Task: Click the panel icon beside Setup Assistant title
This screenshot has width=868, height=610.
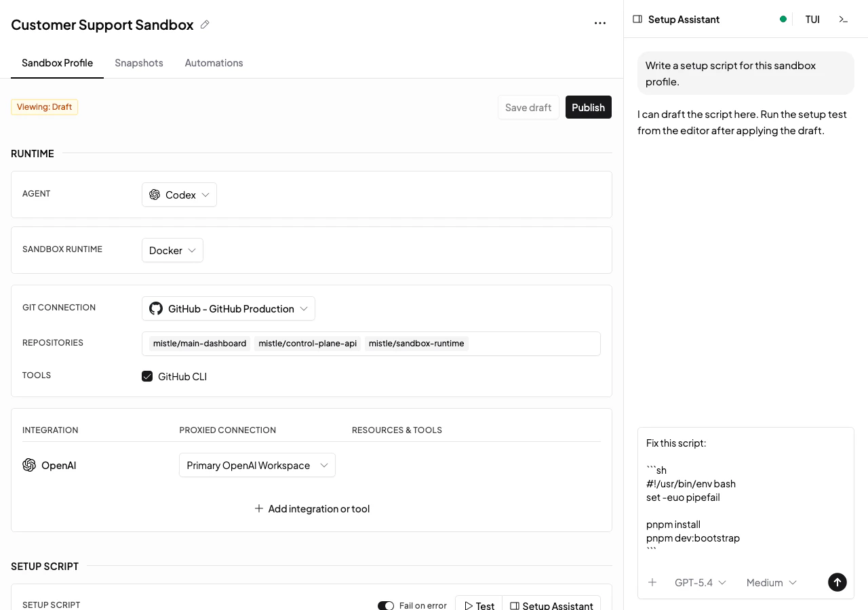Action: tap(637, 19)
